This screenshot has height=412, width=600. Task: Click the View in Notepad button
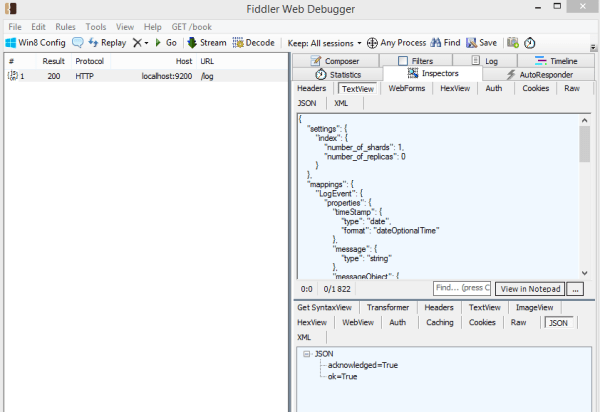(x=529, y=288)
